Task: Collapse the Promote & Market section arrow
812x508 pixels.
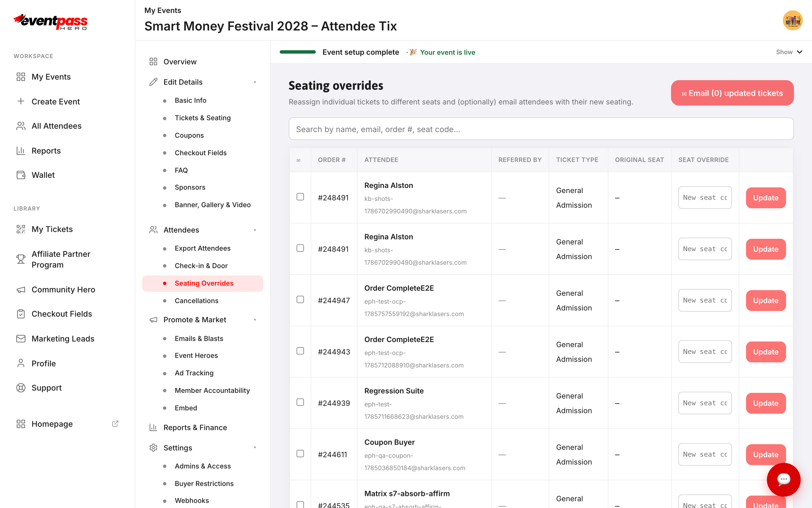Action: (x=255, y=320)
